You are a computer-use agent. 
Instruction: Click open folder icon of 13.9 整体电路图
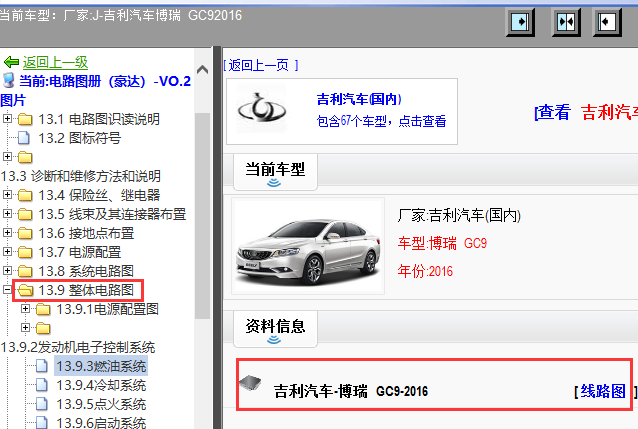coord(25,290)
